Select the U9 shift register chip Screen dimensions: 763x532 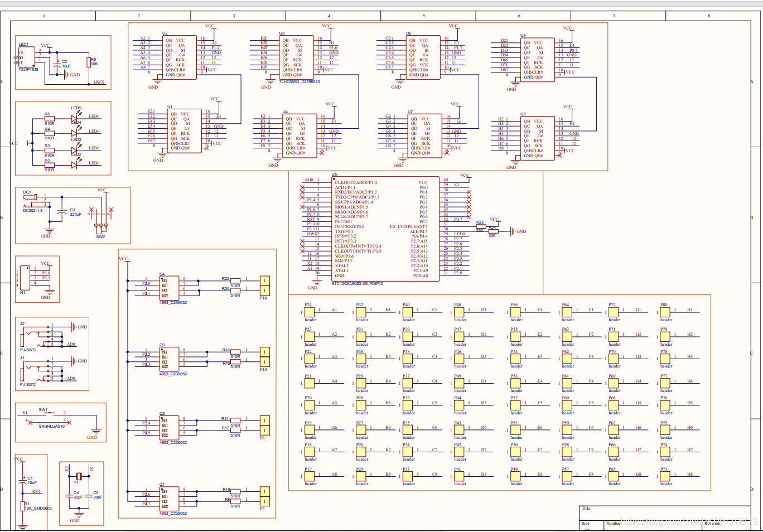point(538,60)
